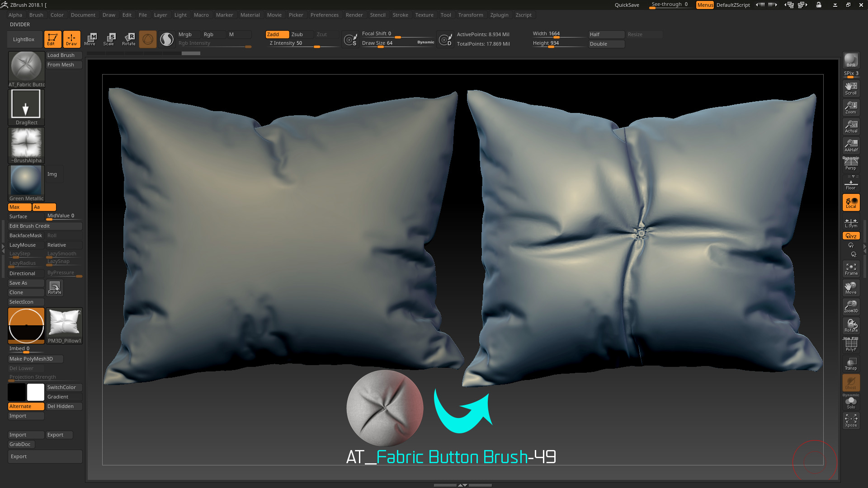
Task: Click the sphere material icon in top shelf
Action: 167,39
